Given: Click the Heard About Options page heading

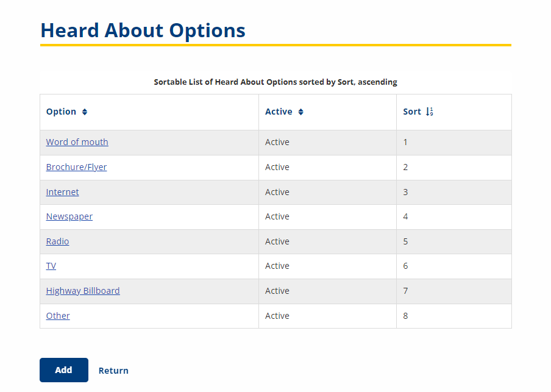Looking at the screenshot, I should tap(143, 30).
